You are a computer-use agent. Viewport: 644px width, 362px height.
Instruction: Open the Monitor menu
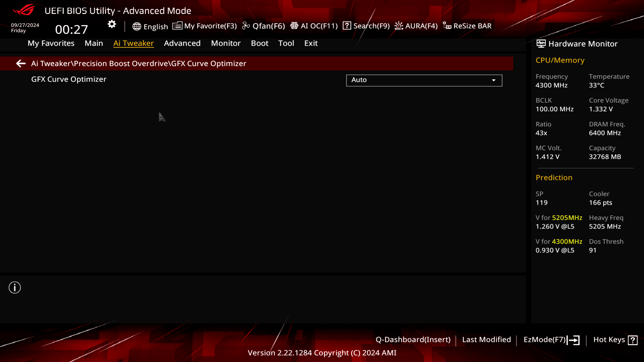coord(226,43)
